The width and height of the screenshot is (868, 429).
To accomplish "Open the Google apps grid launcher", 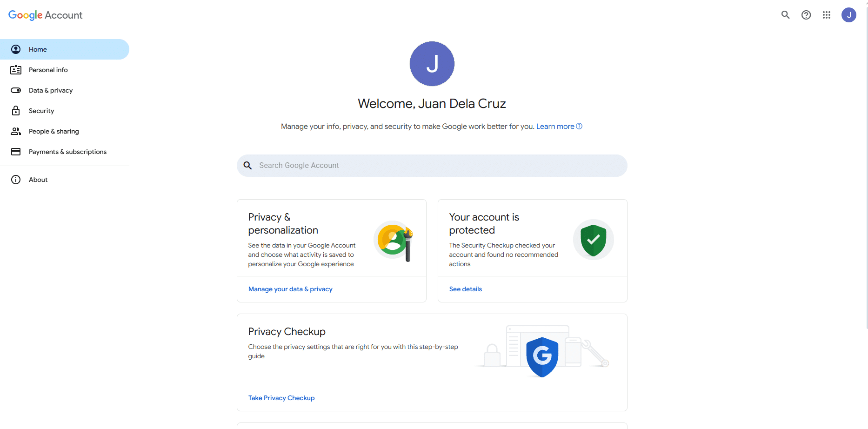I will (827, 15).
